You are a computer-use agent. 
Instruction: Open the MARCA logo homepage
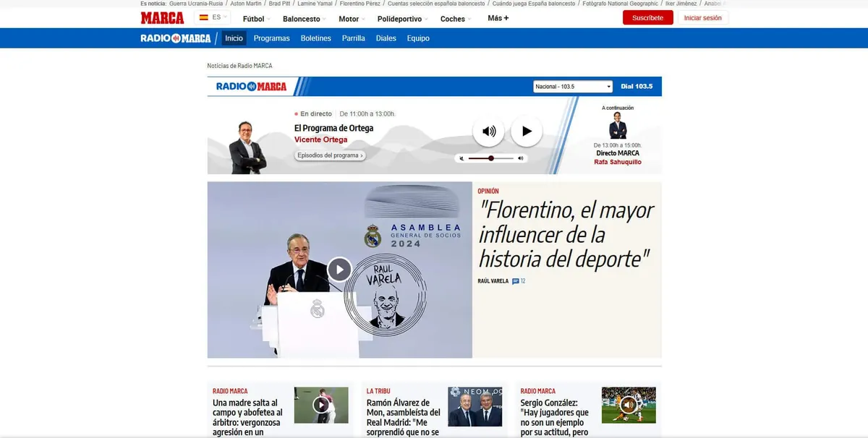click(x=162, y=18)
